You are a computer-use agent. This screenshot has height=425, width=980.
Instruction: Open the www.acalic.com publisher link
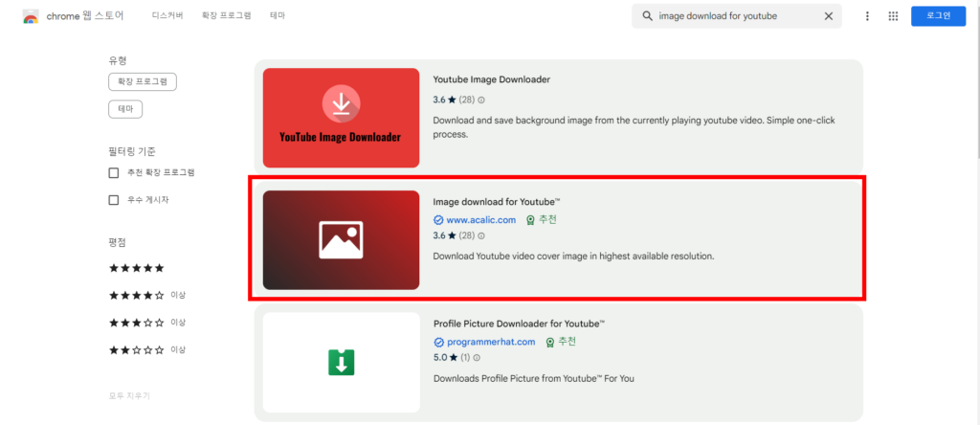click(x=480, y=220)
